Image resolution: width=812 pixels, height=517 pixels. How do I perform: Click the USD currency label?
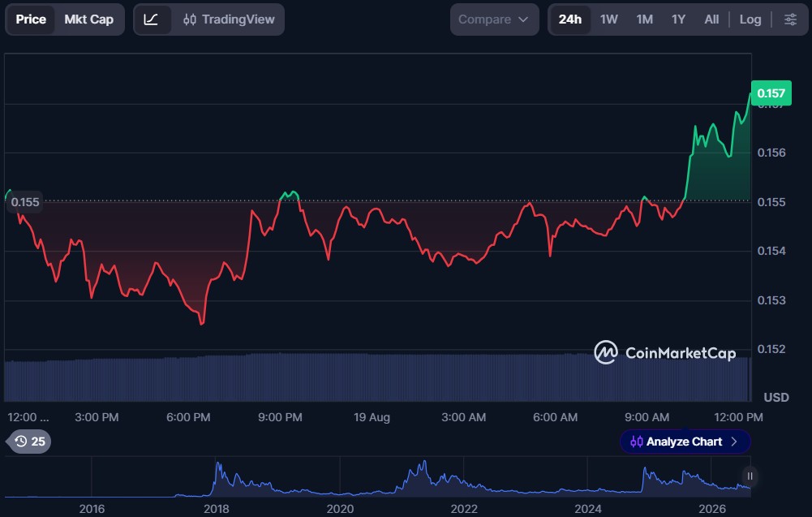pos(776,398)
